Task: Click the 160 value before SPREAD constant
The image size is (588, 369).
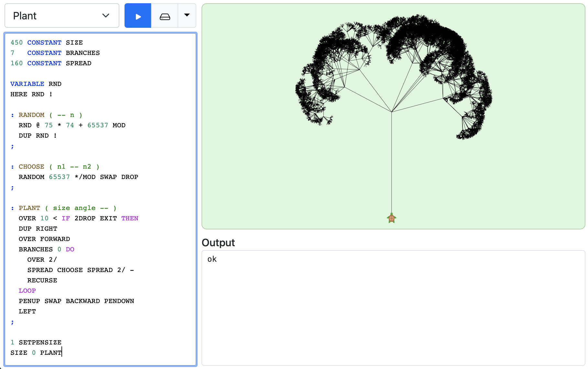Action: (x=16, y=63)
